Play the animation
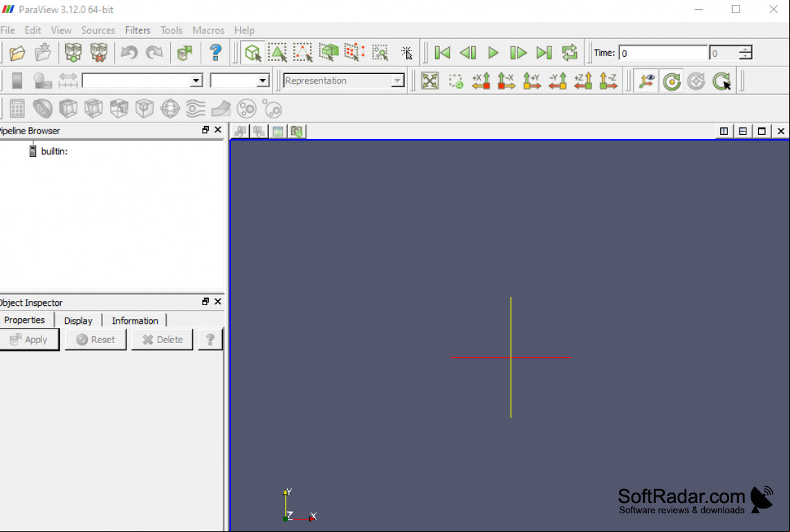The width and height of the screenshot is (790, 532). pos(493,53)
